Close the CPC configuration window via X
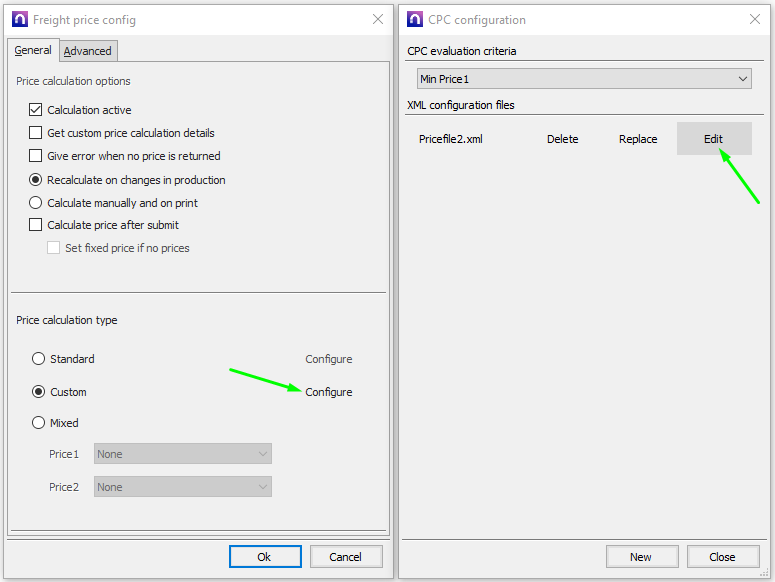 (755, 20)
